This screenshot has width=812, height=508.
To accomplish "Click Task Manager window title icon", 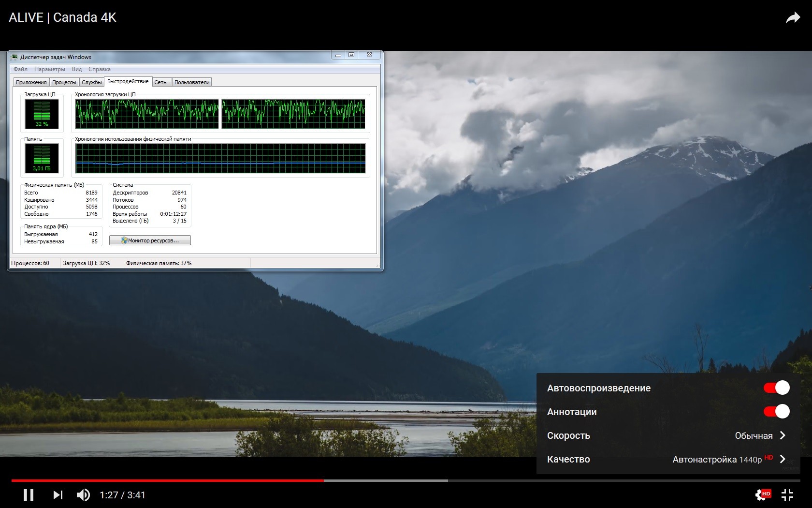I will [14, 57].
